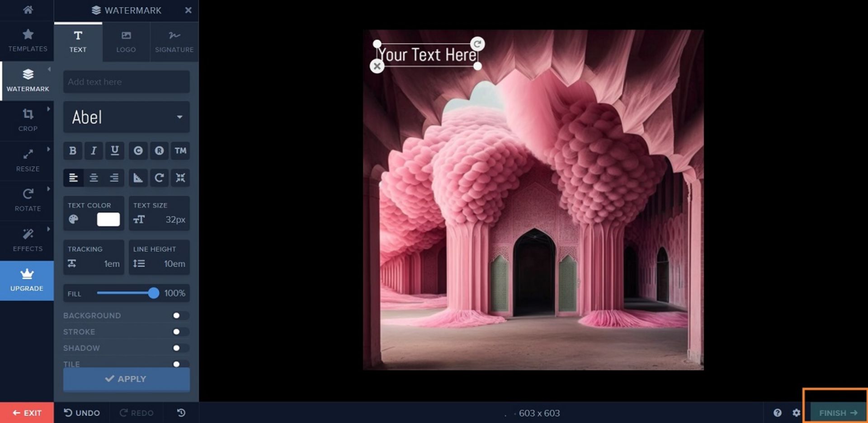Viewport: 868px width, 423px height.
Task: Open the Abel font dropdown
Action: [126, 117]
